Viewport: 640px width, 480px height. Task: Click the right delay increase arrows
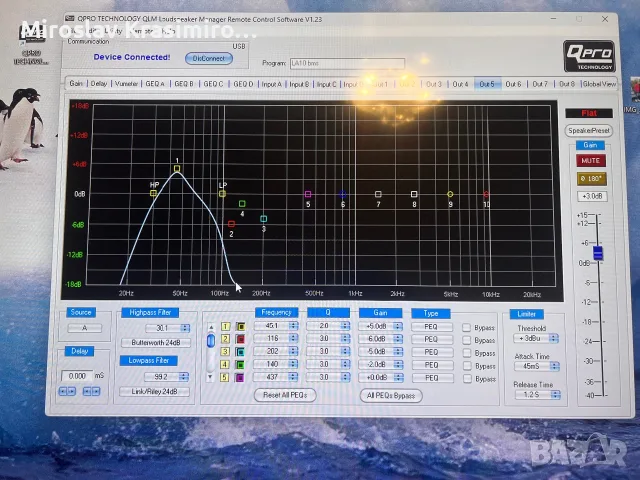tap(91, 392)
